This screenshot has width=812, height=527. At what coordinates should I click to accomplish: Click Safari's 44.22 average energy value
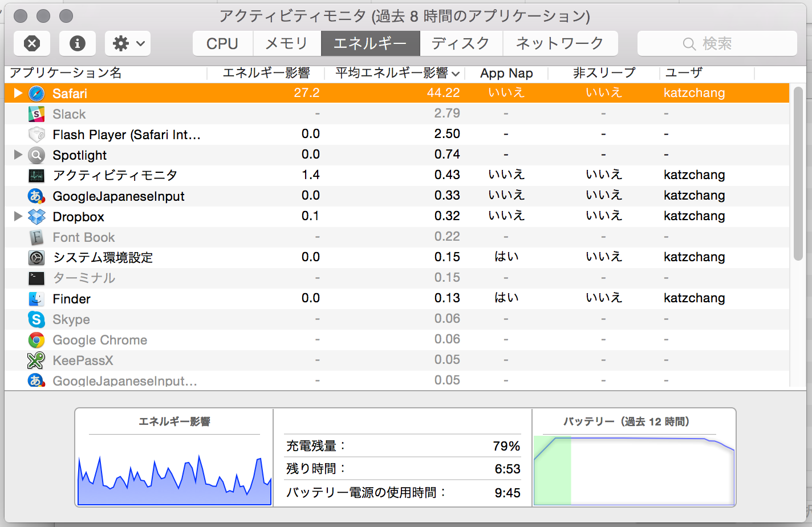click(x=443, y=92)
